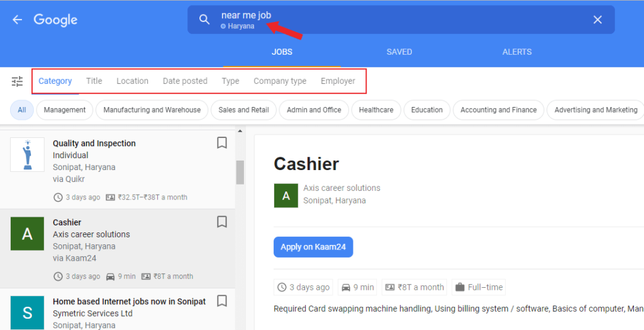Click the search magnifier icon
This screenshot has height=330, width=644.
coord(204,20)
